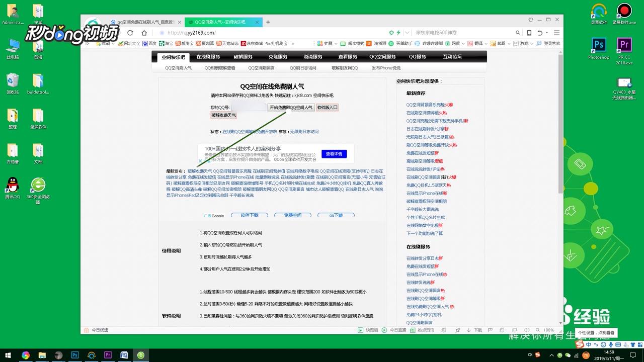Screen dimensions: 644x362
Task: Close the QQ空间刷人气 browser tab
Action: point(257,22)
